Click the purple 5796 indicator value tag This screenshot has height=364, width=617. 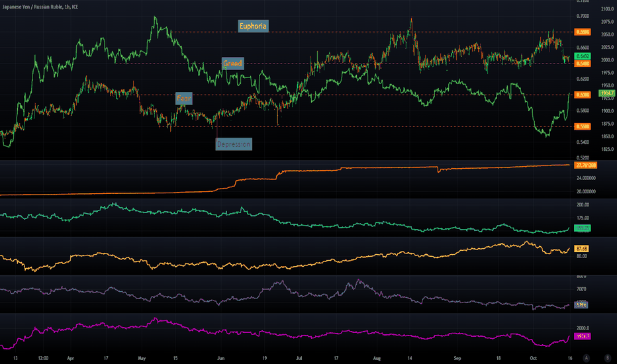pos(581,304)
